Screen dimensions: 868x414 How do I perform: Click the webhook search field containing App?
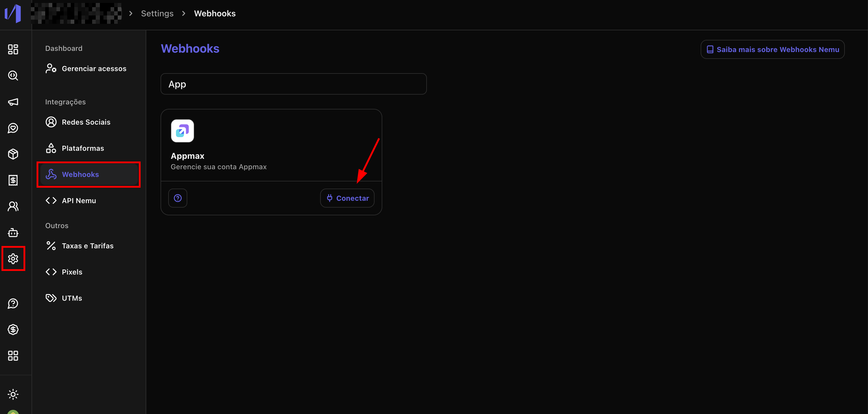(x=293, y=84)
